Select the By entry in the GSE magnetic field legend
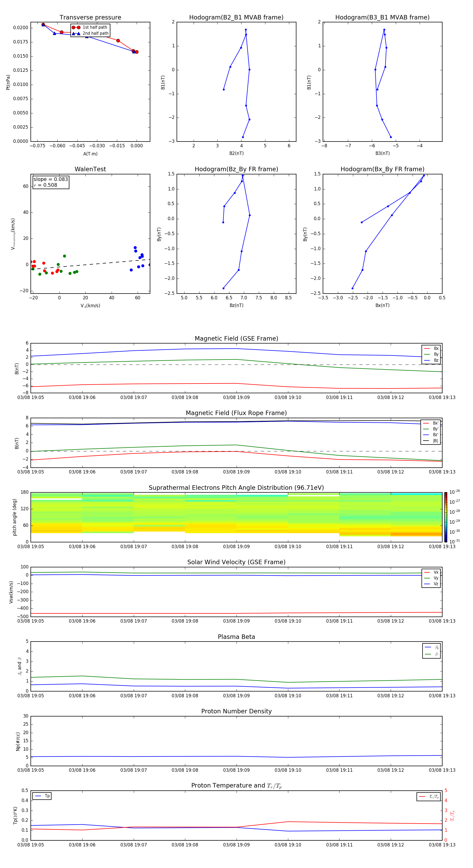473x868 pixels. pos(431,355)
